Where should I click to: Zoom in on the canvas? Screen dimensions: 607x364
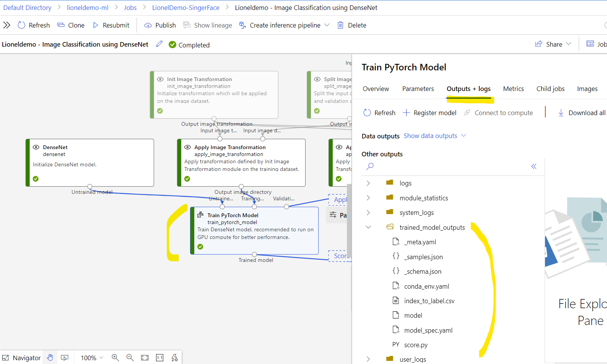(x=115, y=357)
